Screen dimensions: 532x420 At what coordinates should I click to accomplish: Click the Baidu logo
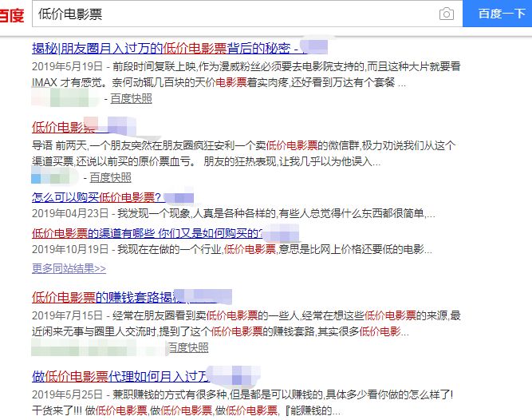point(12,15)
